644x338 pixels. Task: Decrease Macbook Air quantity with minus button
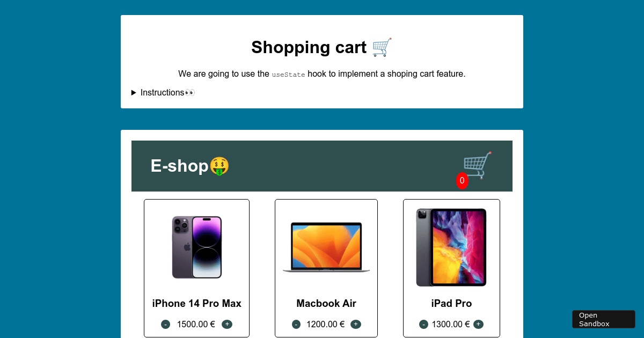point(296,324)
